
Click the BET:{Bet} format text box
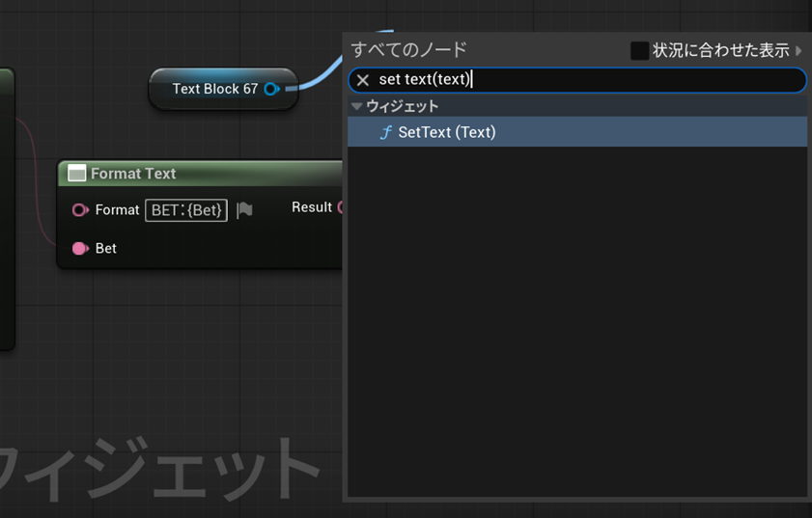coord(186,209)
